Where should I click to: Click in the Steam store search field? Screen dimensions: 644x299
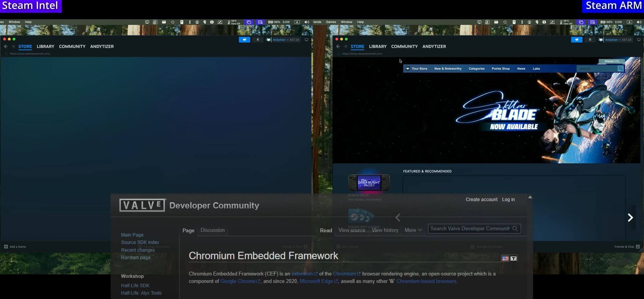point(597,69)
